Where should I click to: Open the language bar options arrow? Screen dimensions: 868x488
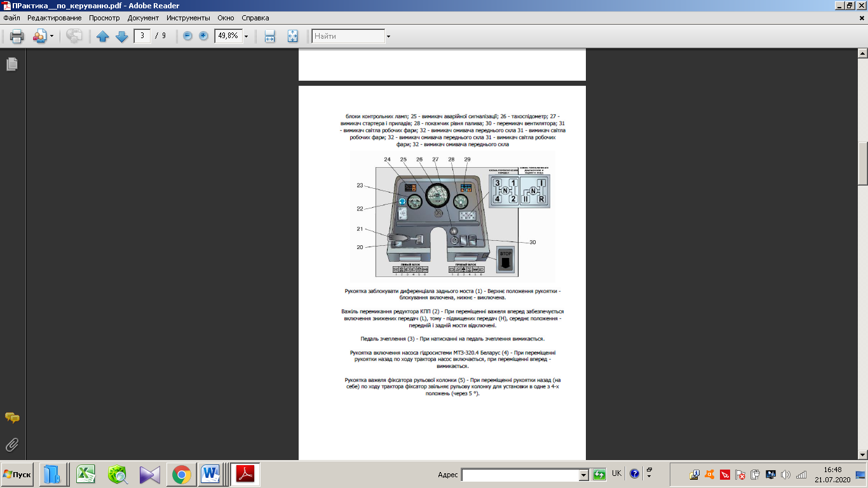(x=649, y=475)
